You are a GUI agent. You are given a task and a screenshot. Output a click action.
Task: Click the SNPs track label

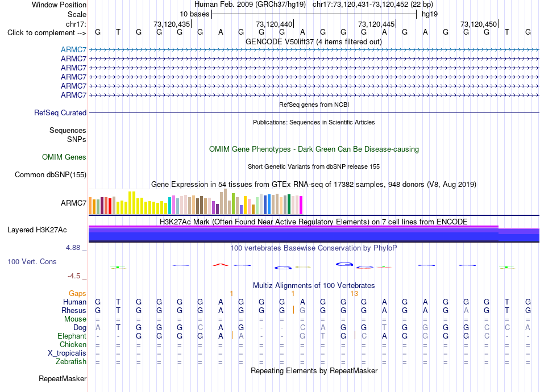coord(77,139)
